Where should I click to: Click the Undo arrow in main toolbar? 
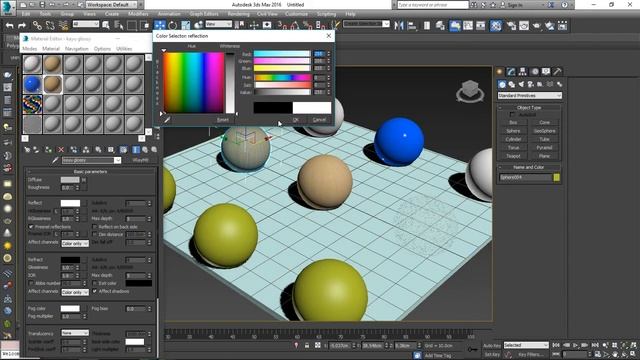click(9, 25)
